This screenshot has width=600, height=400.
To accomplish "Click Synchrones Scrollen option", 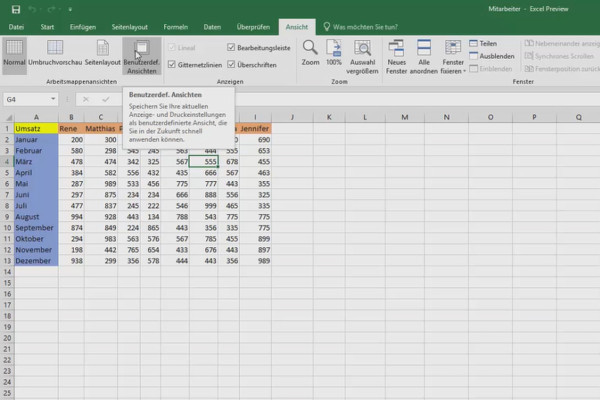I will click(559, 56).
